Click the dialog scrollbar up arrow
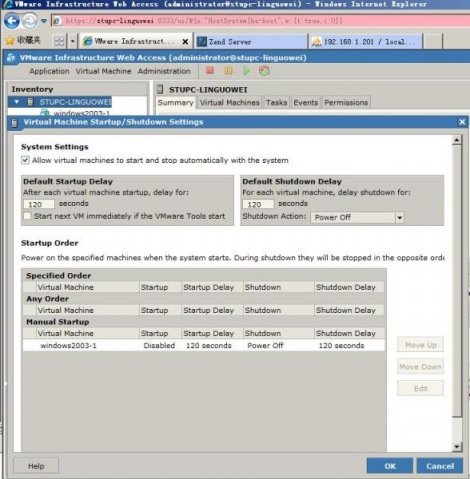 tap(457, 140)
